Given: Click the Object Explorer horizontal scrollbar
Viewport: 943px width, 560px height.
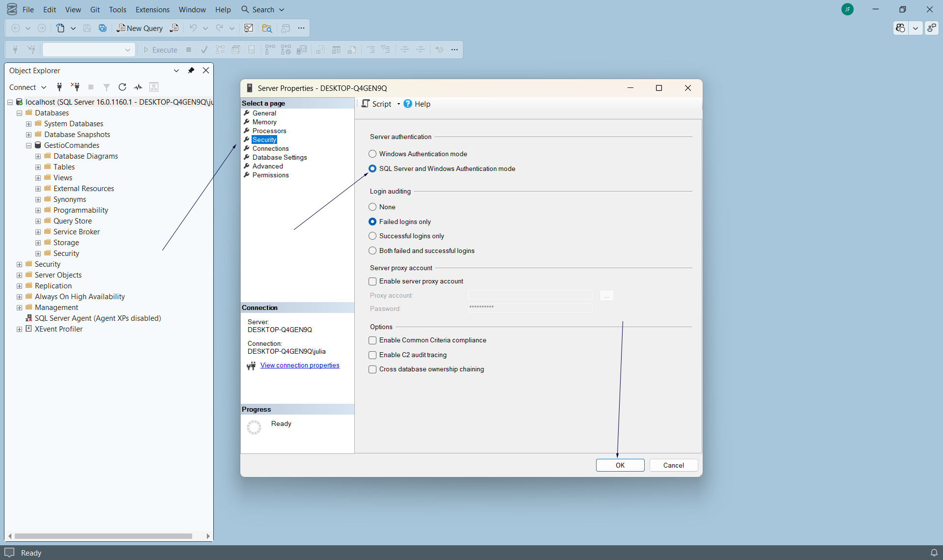Looking at the screenshot, I should tap(103, 536).
